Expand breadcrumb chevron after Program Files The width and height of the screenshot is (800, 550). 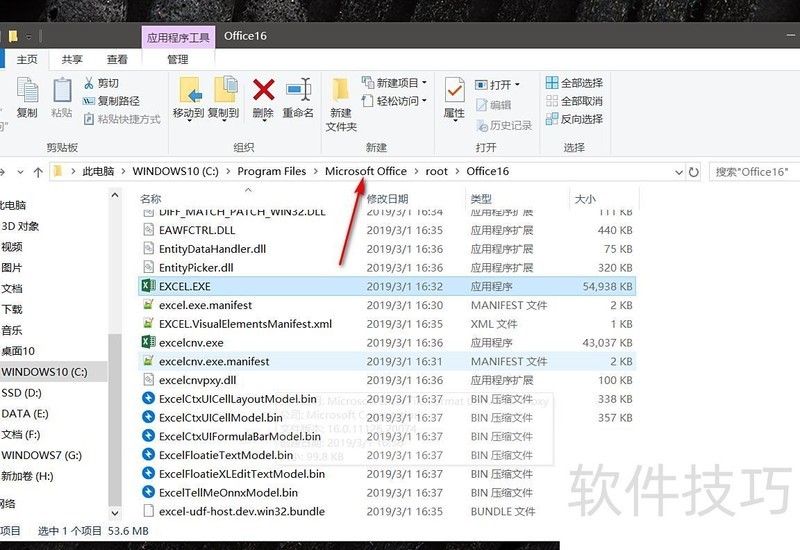click(x=316, y=171)
